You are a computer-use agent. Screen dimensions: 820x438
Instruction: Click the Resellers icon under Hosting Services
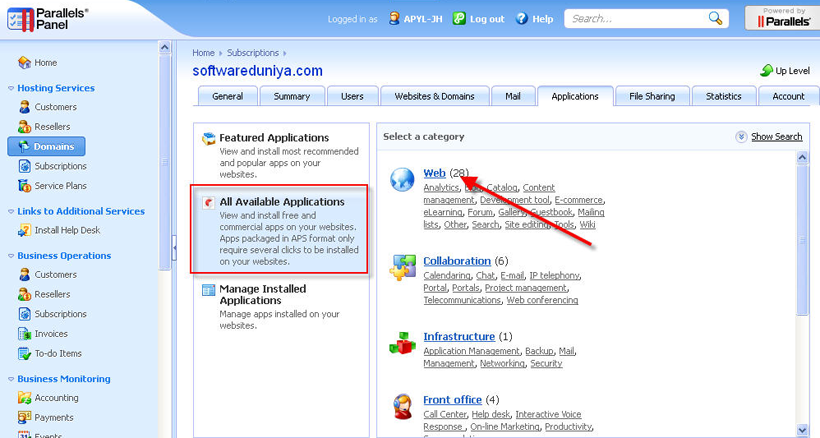[24, 127]
